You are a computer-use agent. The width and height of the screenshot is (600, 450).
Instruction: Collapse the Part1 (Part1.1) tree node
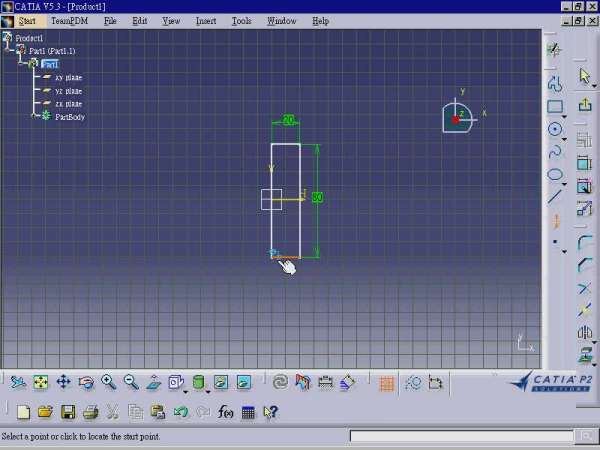click(x=21, y=51)
